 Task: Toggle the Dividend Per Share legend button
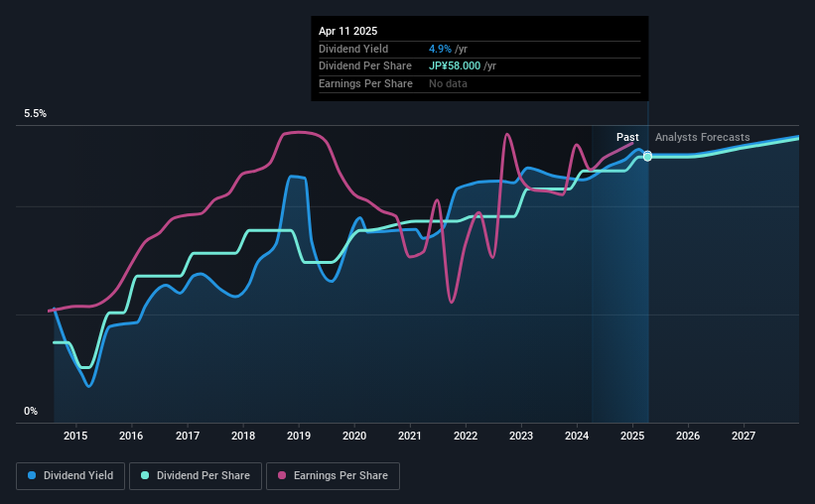pos(196,476)
